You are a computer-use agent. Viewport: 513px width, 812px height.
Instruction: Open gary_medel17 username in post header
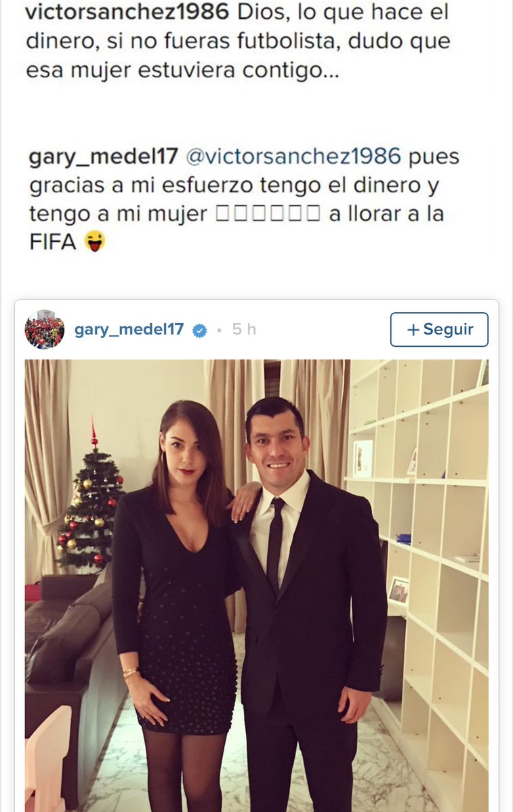(x=129, y=329)
